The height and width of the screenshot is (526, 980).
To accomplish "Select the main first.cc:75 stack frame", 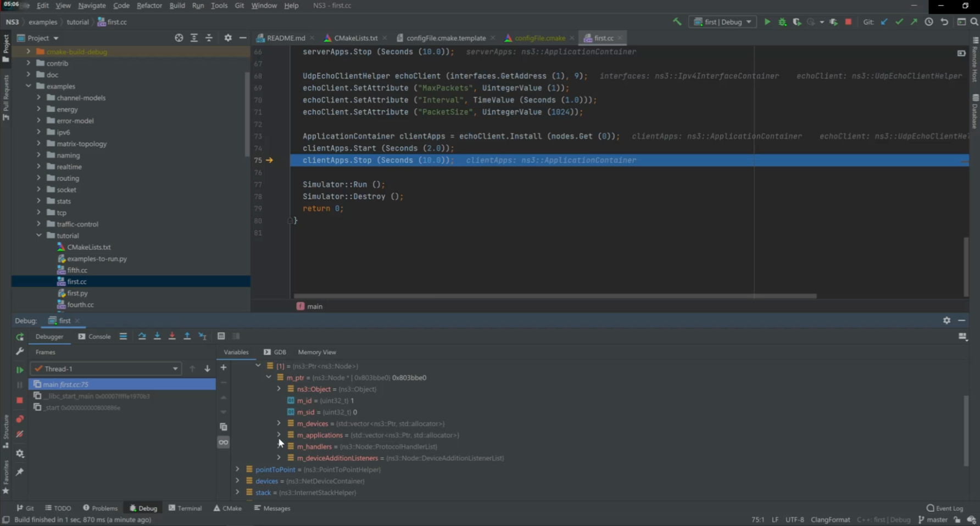I will 122,384.
